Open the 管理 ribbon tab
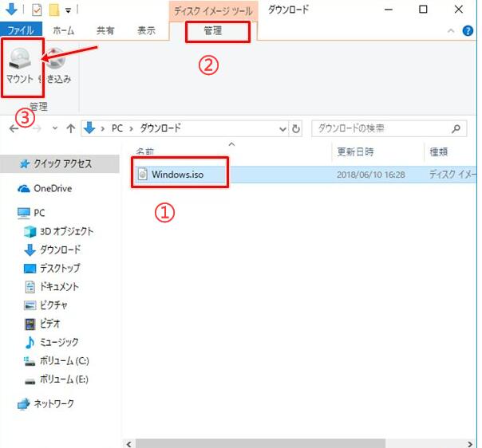The width and height of the screenshot is (482, 448). coord(213,31)
